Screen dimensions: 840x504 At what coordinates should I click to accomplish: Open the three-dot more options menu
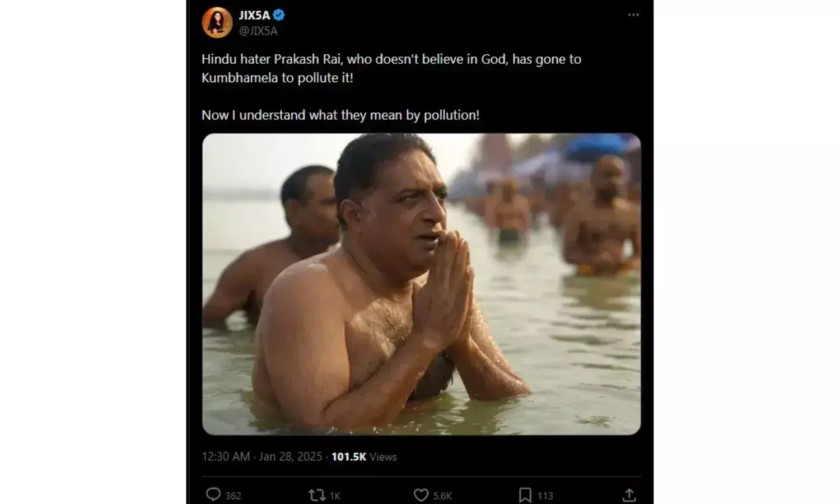[633, 15]
